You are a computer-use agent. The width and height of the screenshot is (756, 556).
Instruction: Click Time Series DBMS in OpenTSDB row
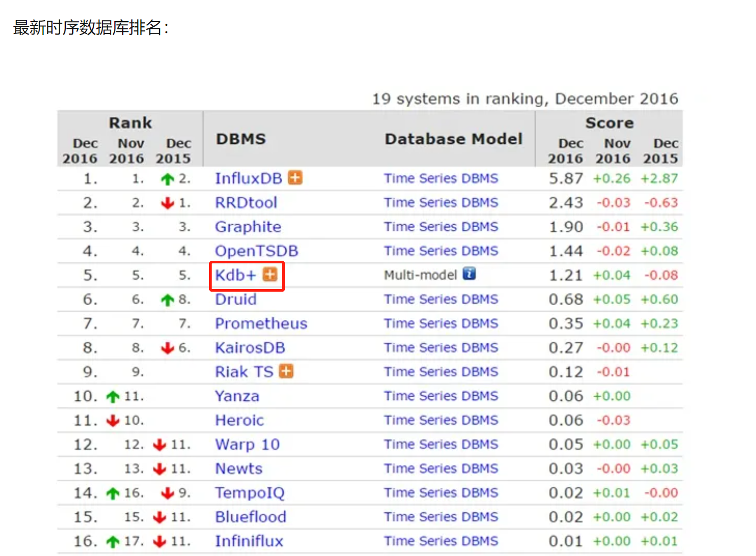tap(441, 251)
